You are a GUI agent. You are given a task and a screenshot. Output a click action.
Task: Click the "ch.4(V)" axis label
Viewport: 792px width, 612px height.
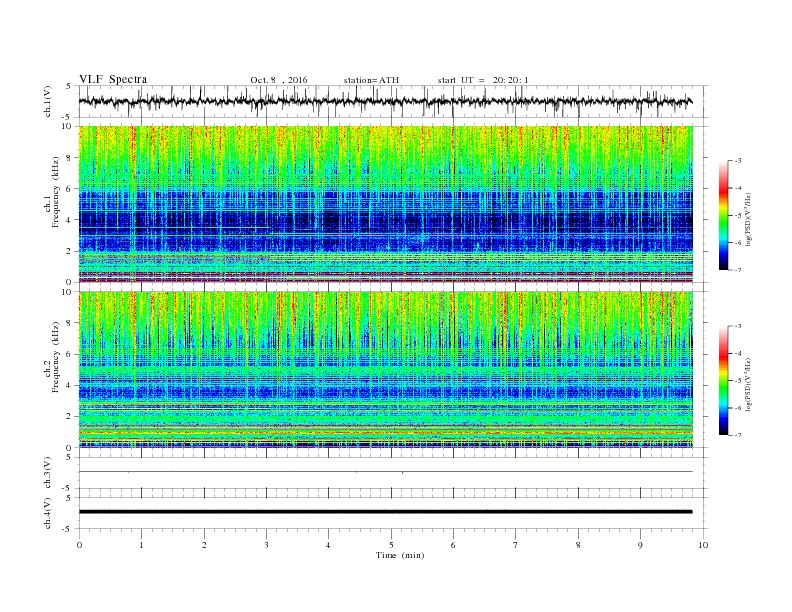point(48,513)
